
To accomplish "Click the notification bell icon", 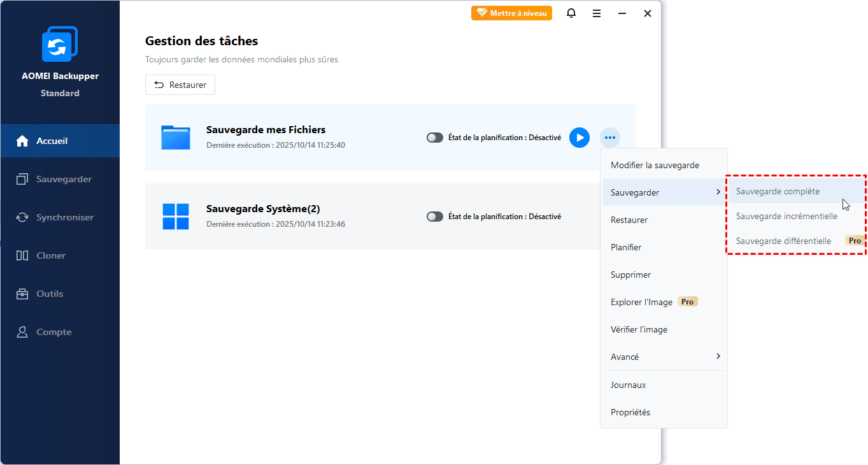I will [x=571, y=13].
